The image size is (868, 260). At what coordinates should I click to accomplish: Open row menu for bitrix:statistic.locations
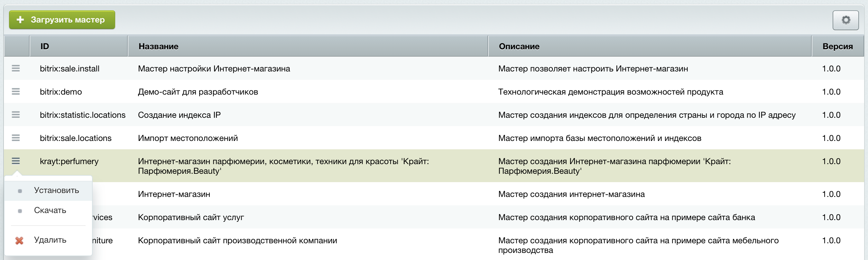(16, 115)
